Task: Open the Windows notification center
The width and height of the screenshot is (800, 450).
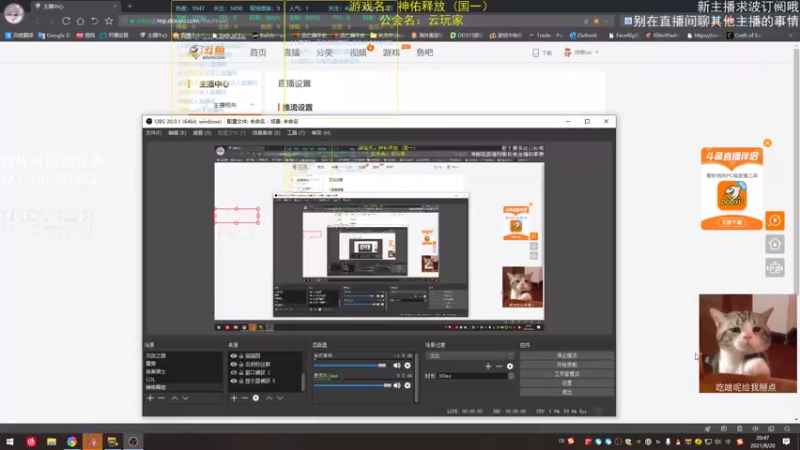Action: [x=787, y=441]
